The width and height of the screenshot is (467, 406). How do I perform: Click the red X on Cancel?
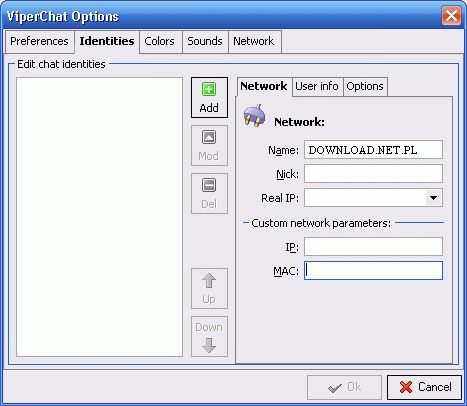click(x=406, y=387)
